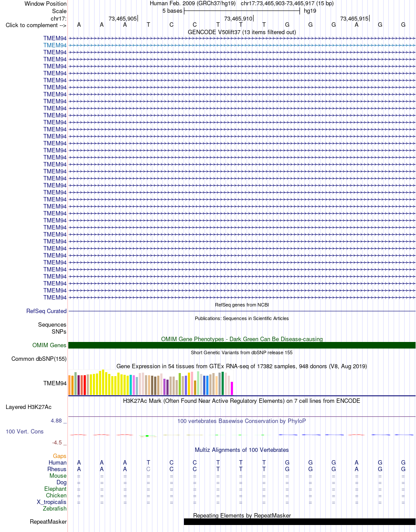
Task: Click the 'RefSeq Curated' track label
Action: click(46, 311)
